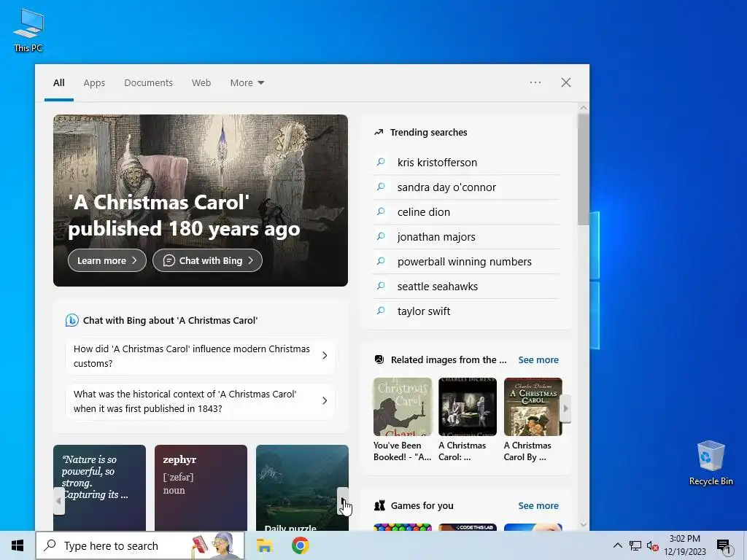Click search icon beside sandra day o'connor

click(381, 187)
